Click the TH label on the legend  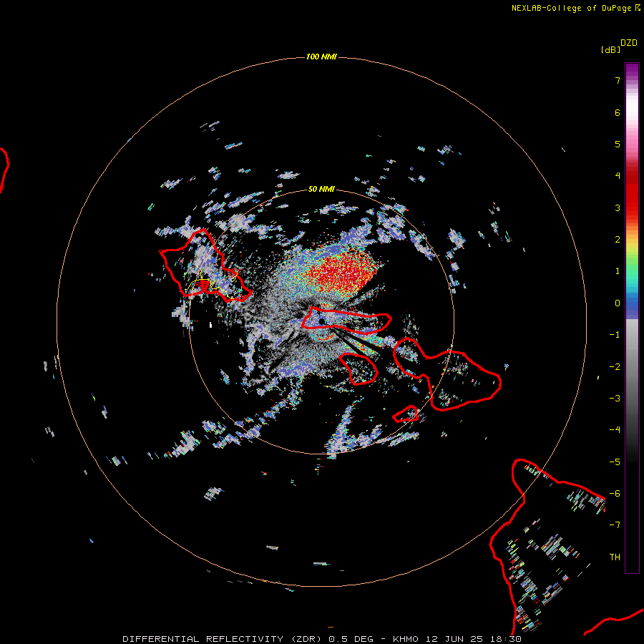coord(615,557)
